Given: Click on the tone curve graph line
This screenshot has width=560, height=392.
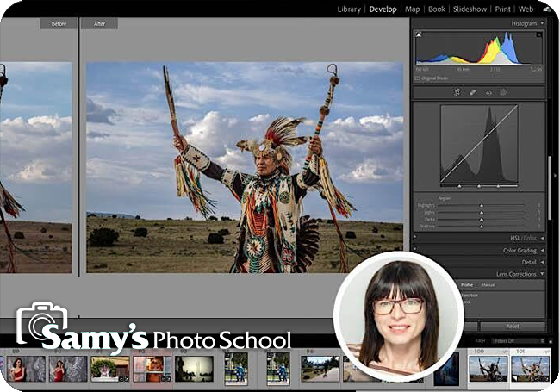Looking at the screenshot, I should [x=479, y=144].
